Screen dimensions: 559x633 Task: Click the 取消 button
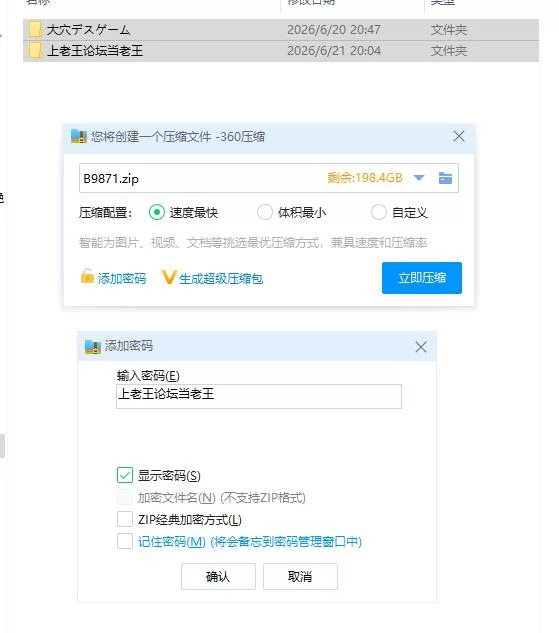click(x=300, y=576)
